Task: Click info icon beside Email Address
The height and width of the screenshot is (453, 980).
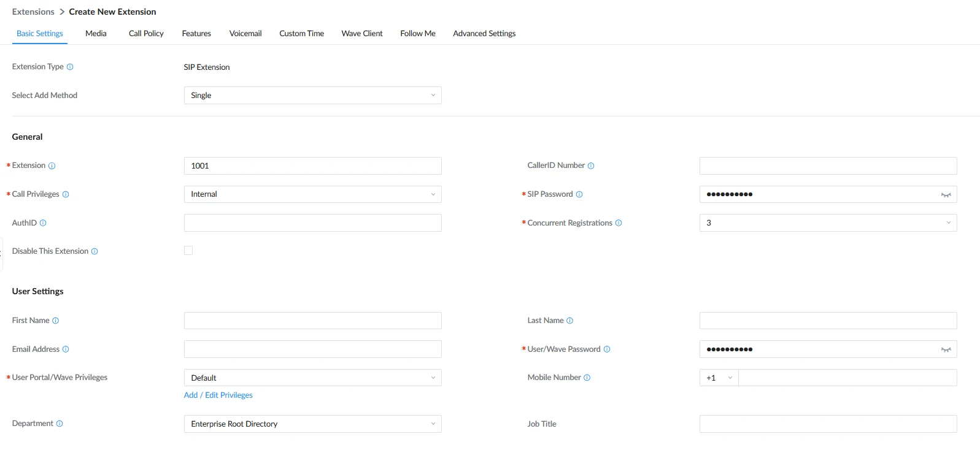Action: point(66,349)
